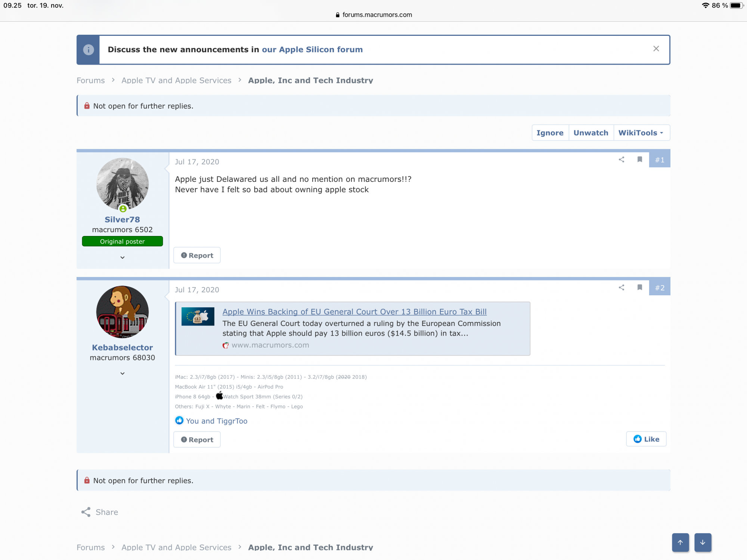Tap the forums.macrumors.com address bar
The image size is (747, 560).
coord(373,15)
